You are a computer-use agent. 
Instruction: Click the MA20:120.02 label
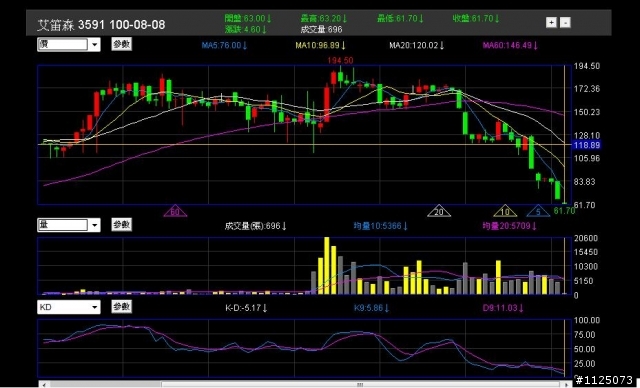(417, 45)
